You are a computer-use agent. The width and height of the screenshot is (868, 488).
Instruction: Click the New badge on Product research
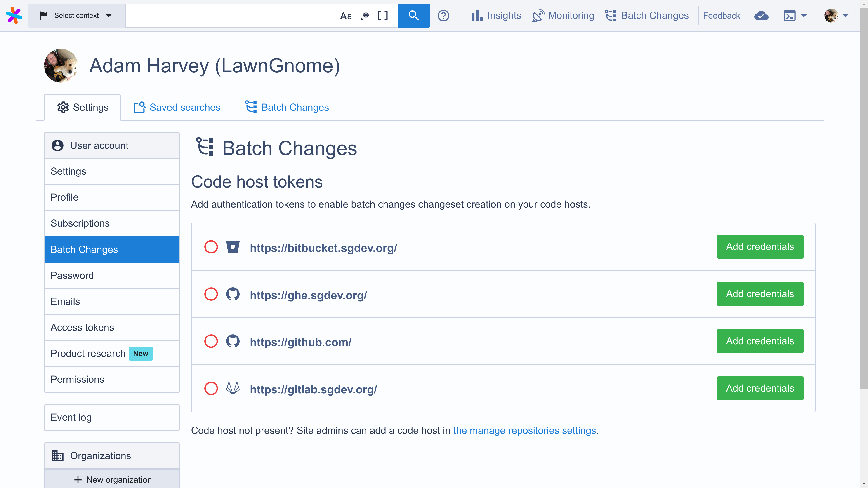pos(141,353)
